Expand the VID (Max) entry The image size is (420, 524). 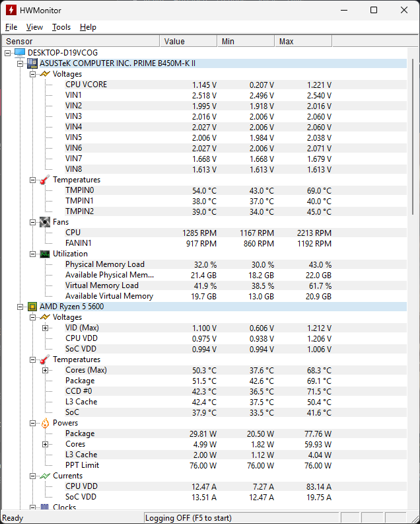click(45, 328)
